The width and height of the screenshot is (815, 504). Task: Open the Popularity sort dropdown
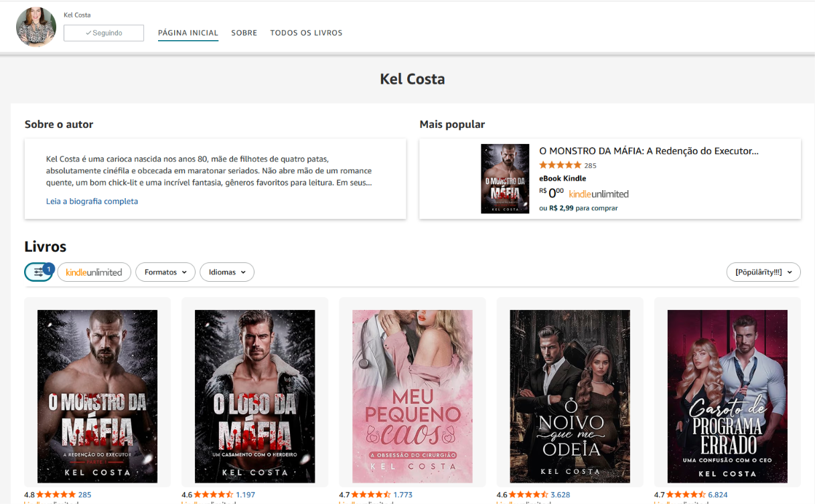763,272
